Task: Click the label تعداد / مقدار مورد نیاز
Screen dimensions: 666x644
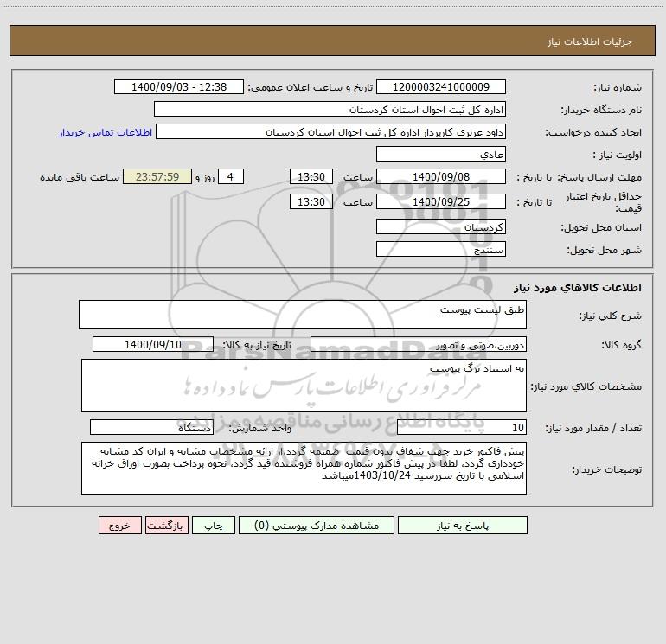Action: pyautogui.click(x=593, y=428)
